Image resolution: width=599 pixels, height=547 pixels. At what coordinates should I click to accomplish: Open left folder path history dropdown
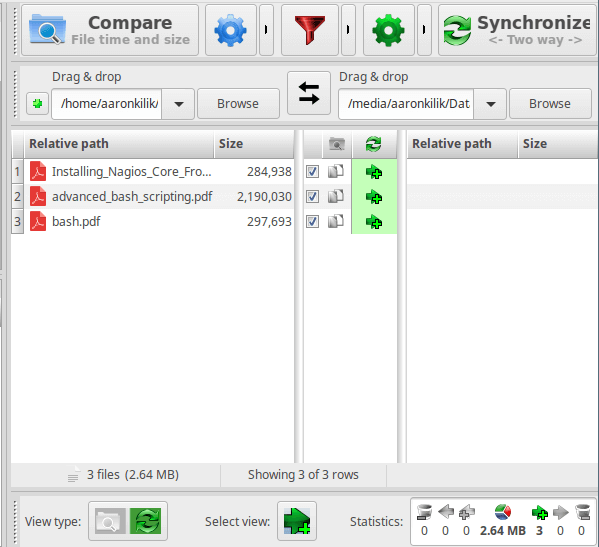(x=178, y=104)
